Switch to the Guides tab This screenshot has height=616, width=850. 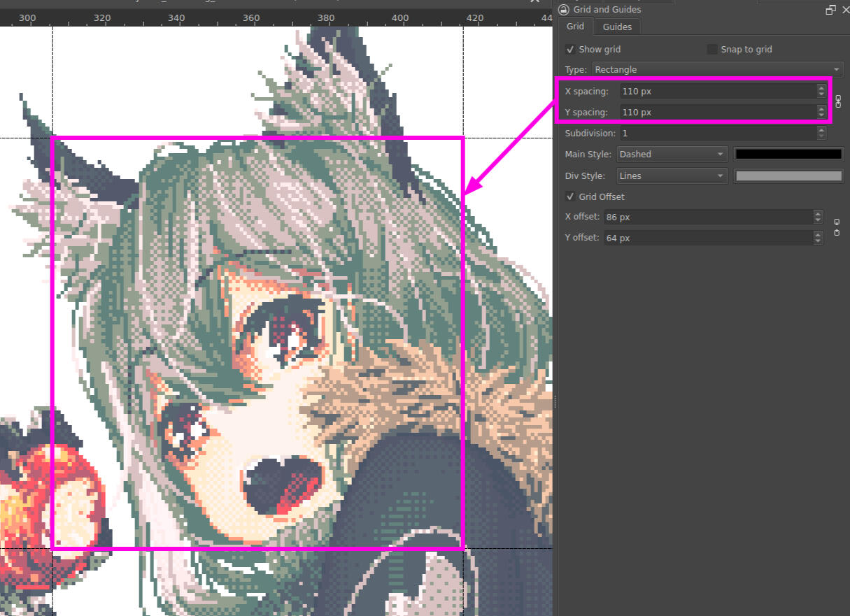[616, 27]
